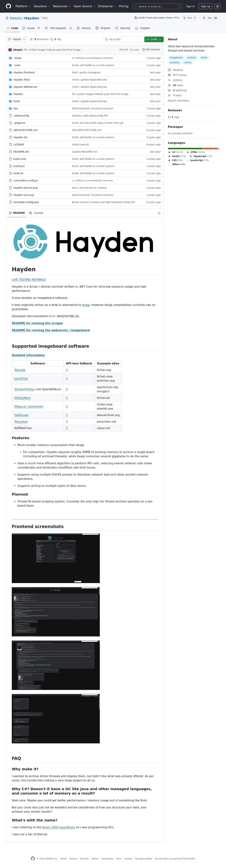Open the build folder icon
Viewport: 226px width, 868px height.
[x=10, y=101]
